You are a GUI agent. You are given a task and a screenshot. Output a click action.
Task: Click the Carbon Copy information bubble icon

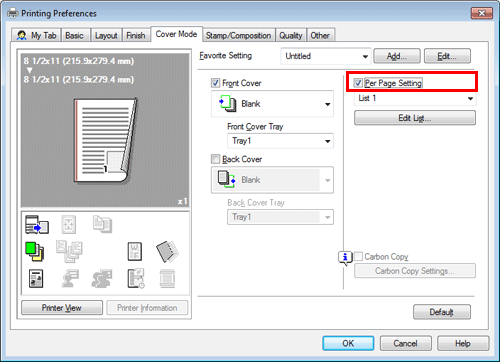point(345,258)
